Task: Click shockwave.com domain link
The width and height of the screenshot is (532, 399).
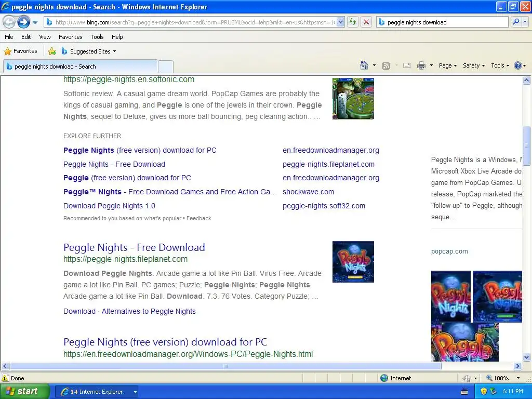Action: coord(308,192)
